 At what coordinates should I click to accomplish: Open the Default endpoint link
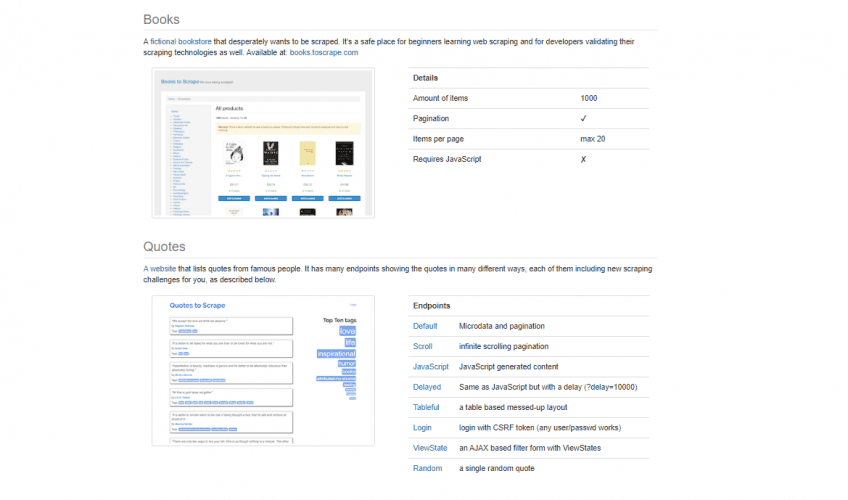click(426, 326)
